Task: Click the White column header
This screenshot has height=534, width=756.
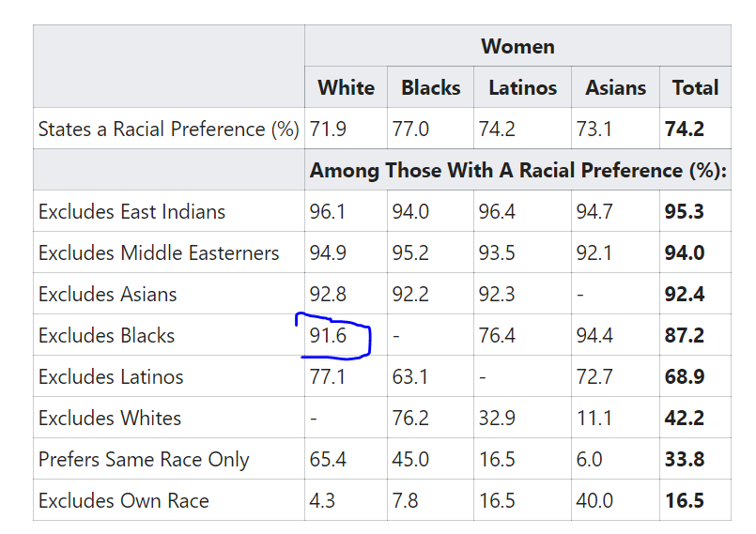Action: point(346,87)
